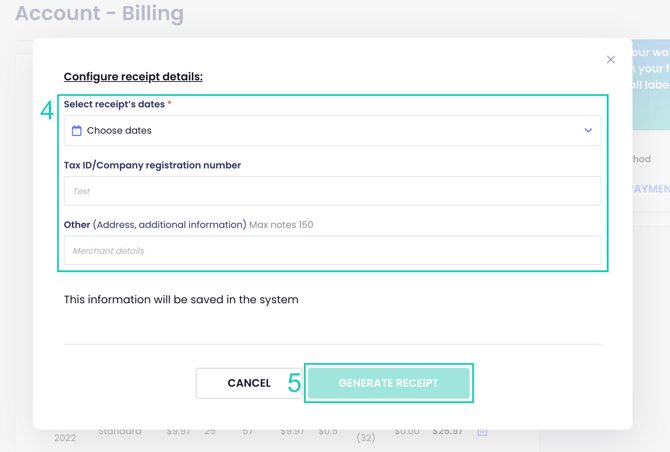
Task: Click the partially hidden payment link behind dialog
Action: coord(650,188)
